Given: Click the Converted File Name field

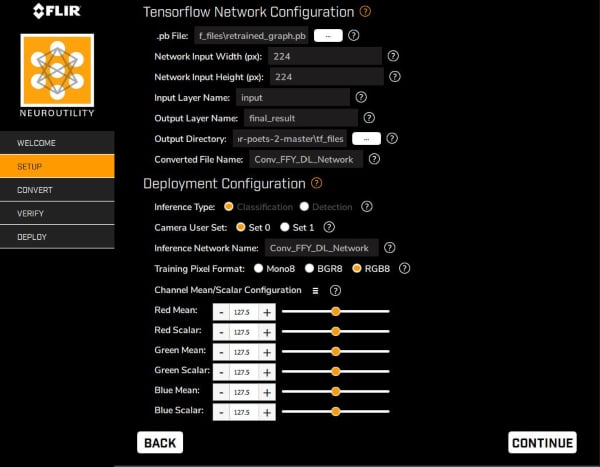Looking at the screenshot, I should [x=306, y=159].
